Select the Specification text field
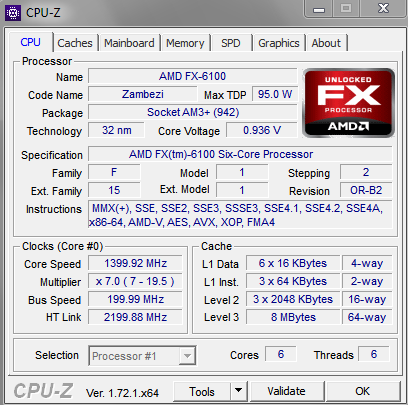Screen dimensions: 408x405 tap(240, 154)
